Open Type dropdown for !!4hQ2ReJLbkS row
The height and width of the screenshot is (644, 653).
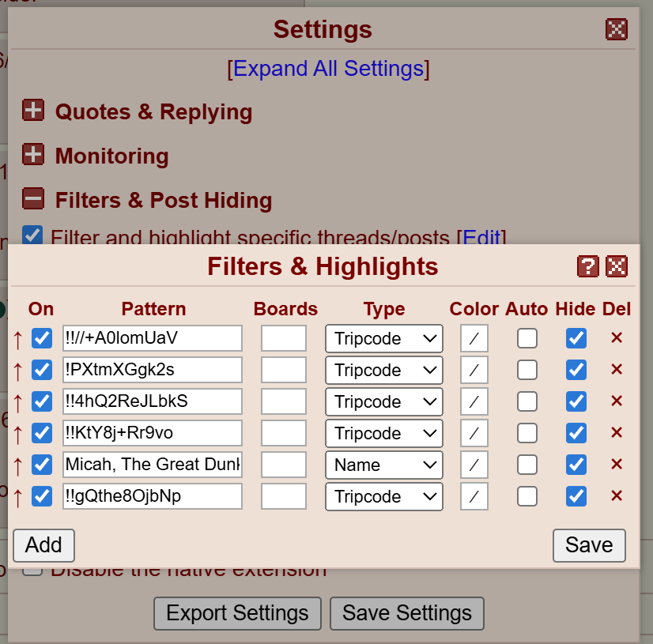click(384, 401)
